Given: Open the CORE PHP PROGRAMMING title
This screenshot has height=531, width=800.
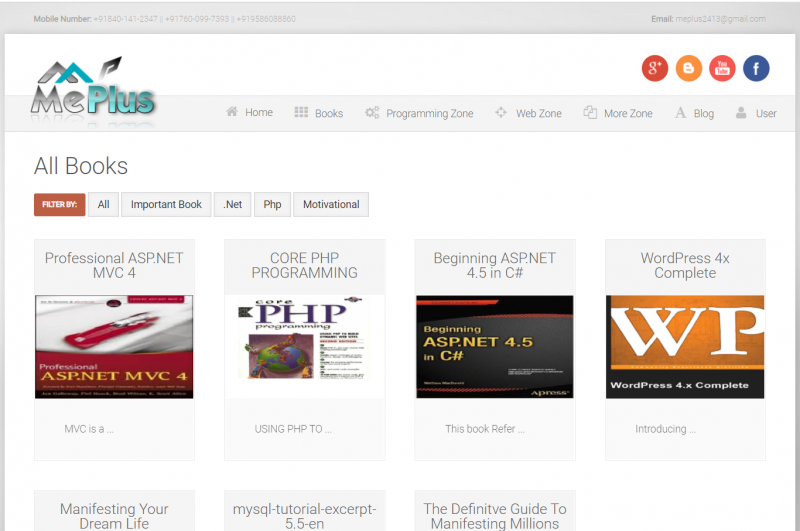Looking at the screenshot, I should (x=305, y=265).
